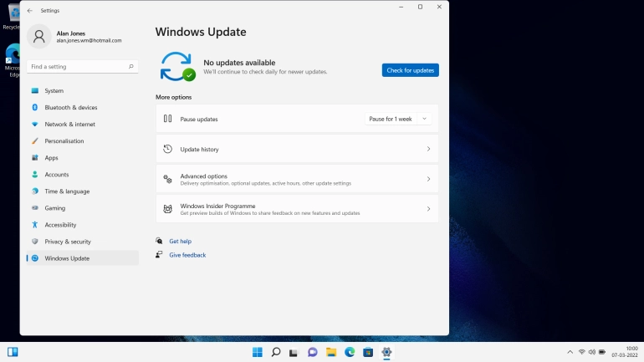Show hidden icons in the system tray
The height and width of the screenshot is (362, 644).
pos(570,352)
